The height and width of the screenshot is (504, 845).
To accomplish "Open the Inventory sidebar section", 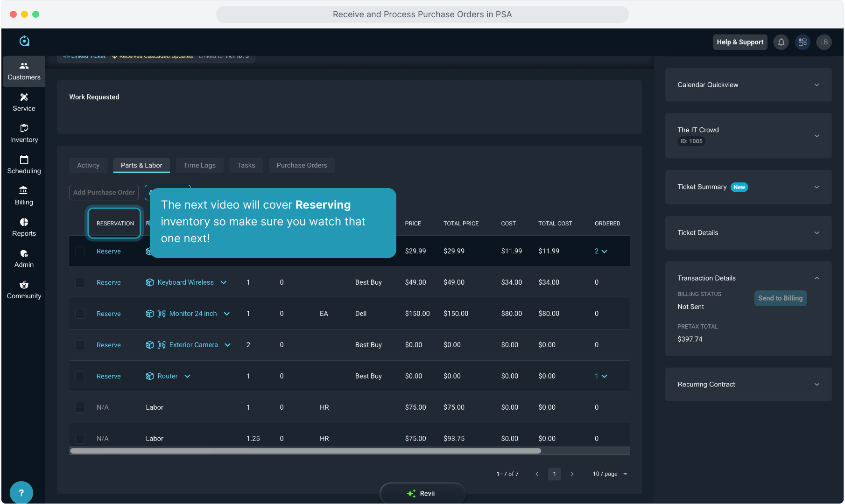I will click(x=24, y=133).
